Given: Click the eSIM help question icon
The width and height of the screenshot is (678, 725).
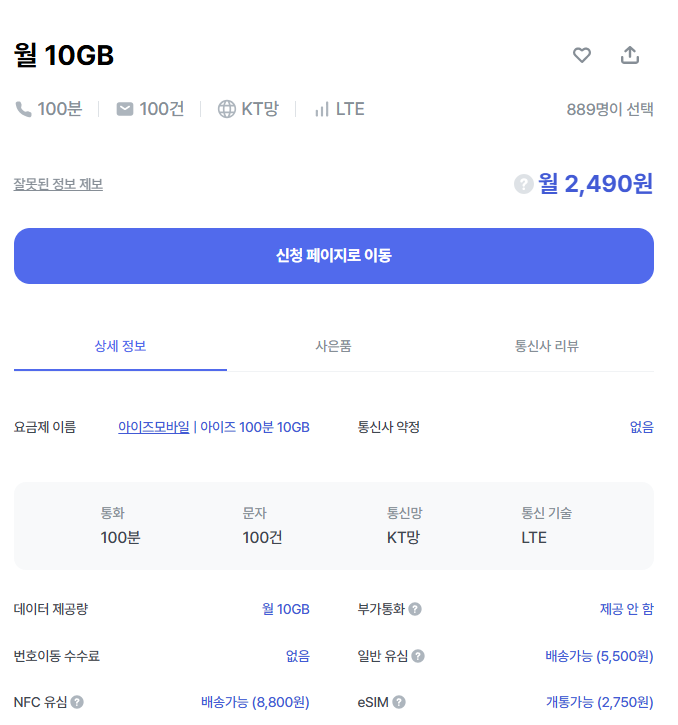Looking at the screenshot, I should (399, 702).
